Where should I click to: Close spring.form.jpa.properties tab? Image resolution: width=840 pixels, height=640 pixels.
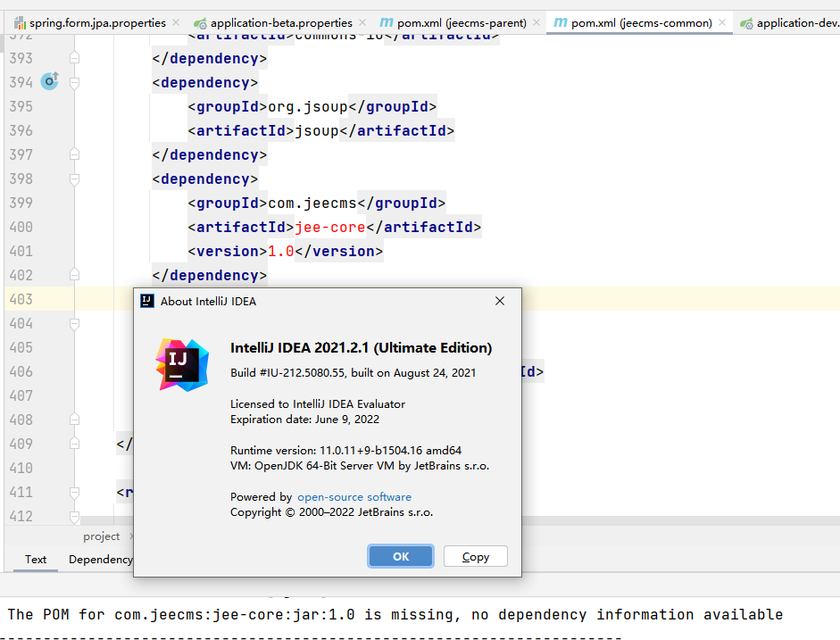tap(176, 22)
